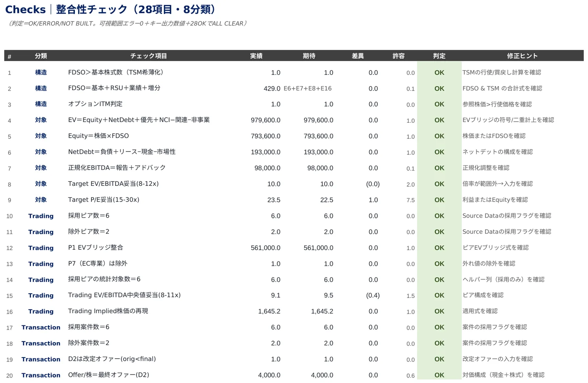The height and width of the screenshot is (383, 588).
Task: Select hint 外れ値の除外を確認
Action: pos(489,264)
